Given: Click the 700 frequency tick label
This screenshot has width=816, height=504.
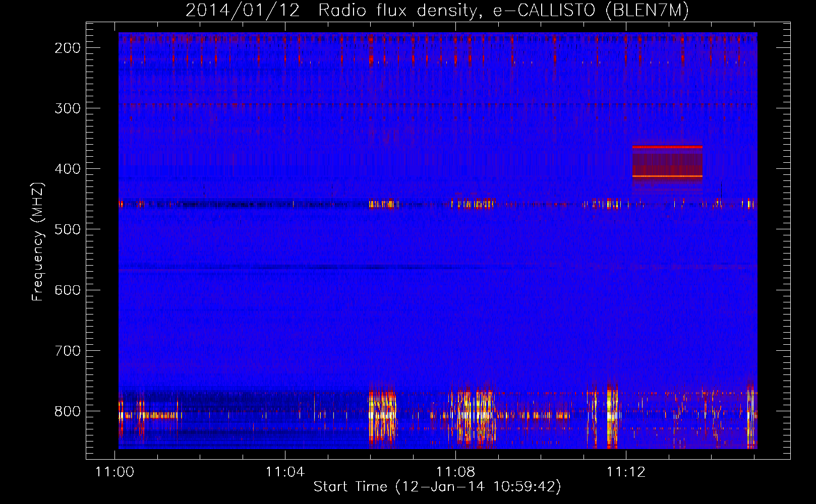Looking at the screenshot, I should tap(68, 351).
